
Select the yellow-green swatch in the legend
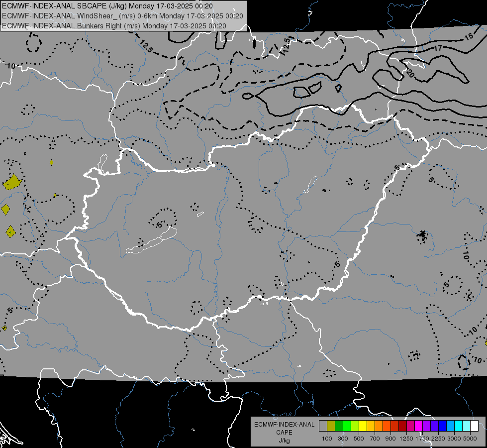[x=355, y=426]
